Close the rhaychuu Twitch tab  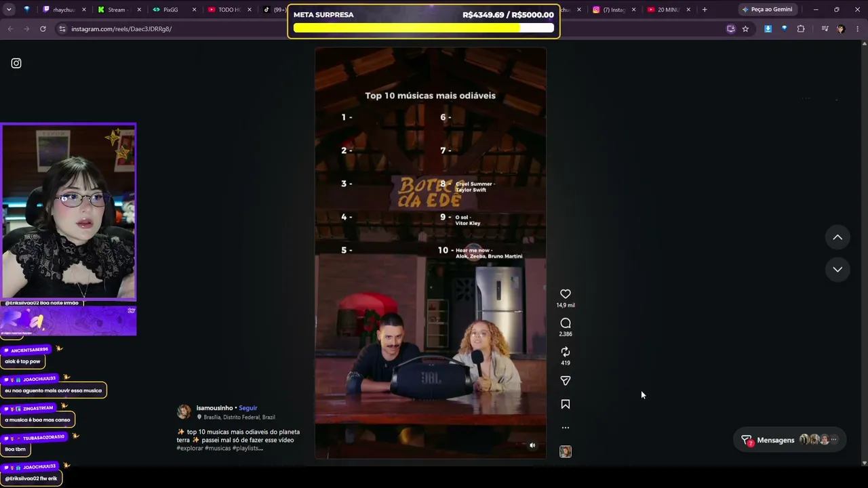tap(84, 9)
